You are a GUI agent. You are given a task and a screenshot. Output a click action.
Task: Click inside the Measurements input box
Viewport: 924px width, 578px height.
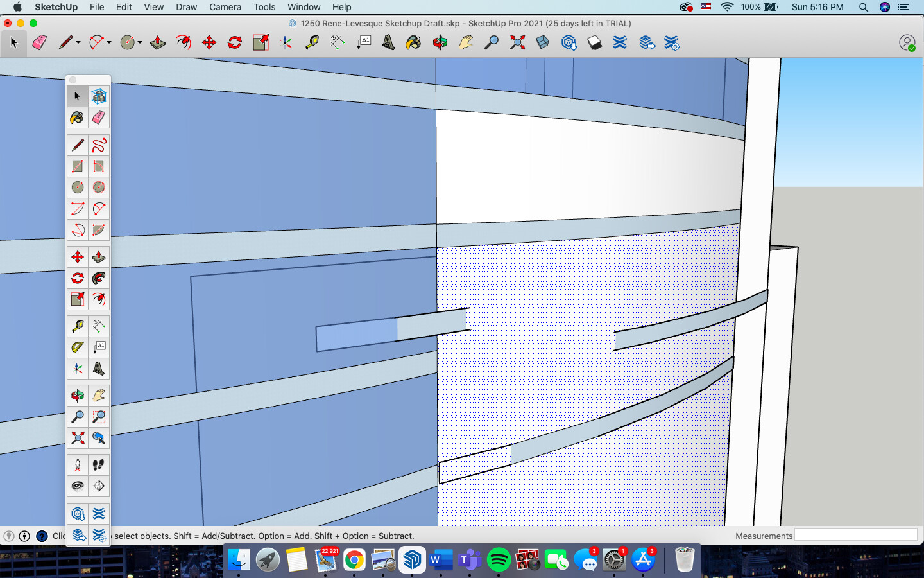coord(857,535)
